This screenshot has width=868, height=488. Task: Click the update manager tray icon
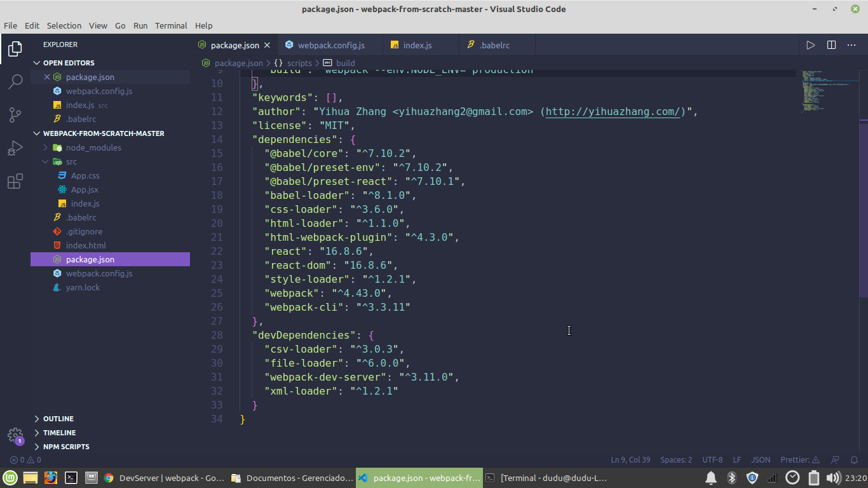792,478
